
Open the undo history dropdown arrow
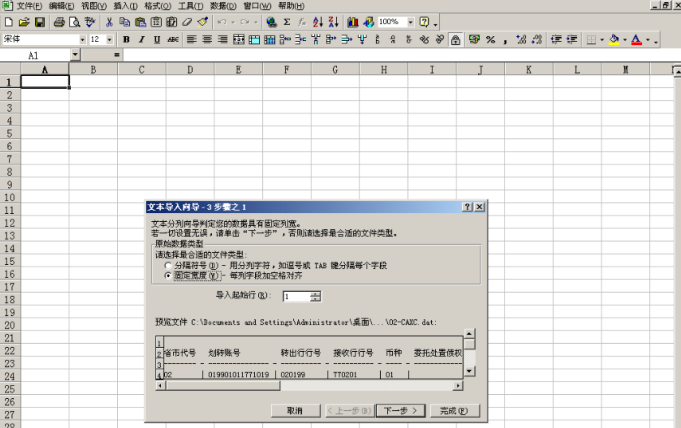(233, 22)
